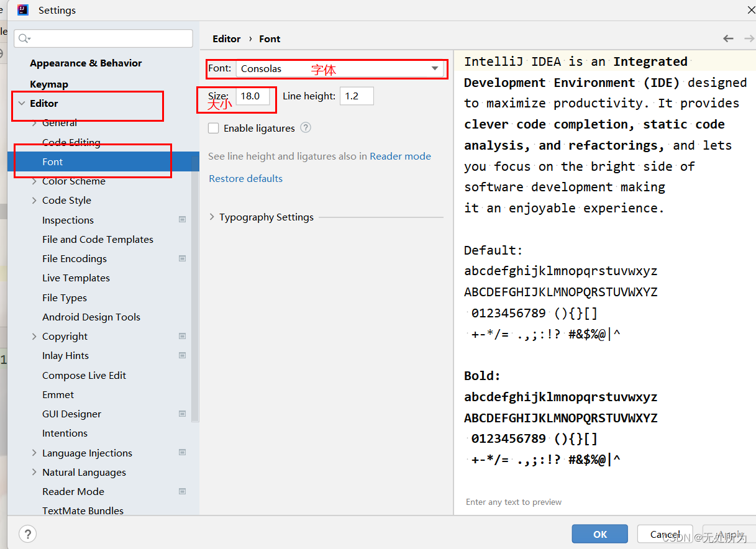This screenshot has width=756, height=549.
Task: Open the Font combo box dropdown arrow
Action: pos(435,68)
